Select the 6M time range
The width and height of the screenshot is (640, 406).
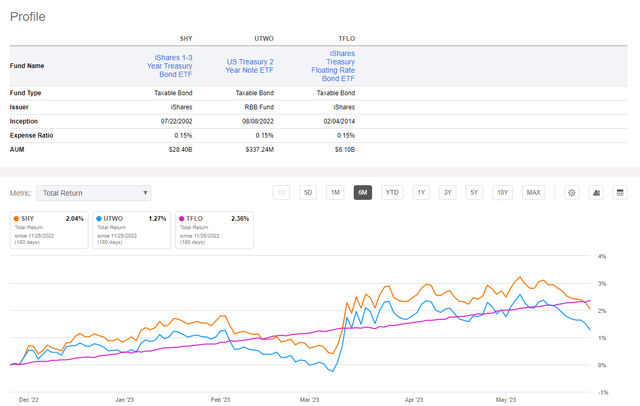(362, 193)
